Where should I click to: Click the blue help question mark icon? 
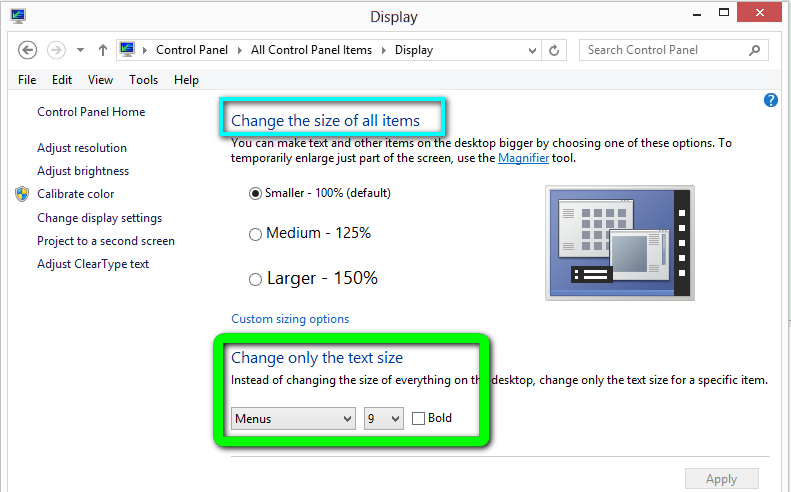(x=770, y=100)
